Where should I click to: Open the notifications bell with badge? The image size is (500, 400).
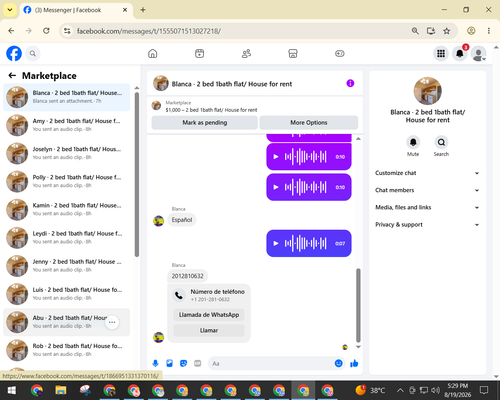[460, 53]
